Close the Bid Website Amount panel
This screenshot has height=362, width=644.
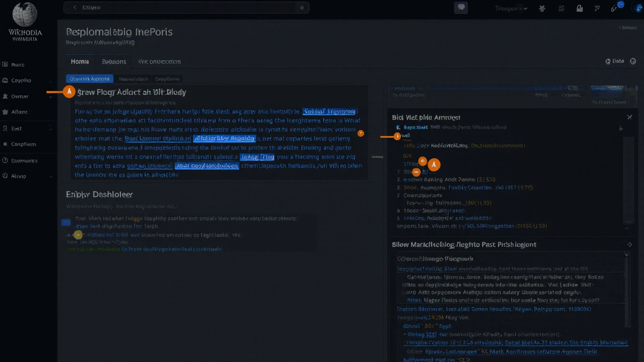click(629, 117)
